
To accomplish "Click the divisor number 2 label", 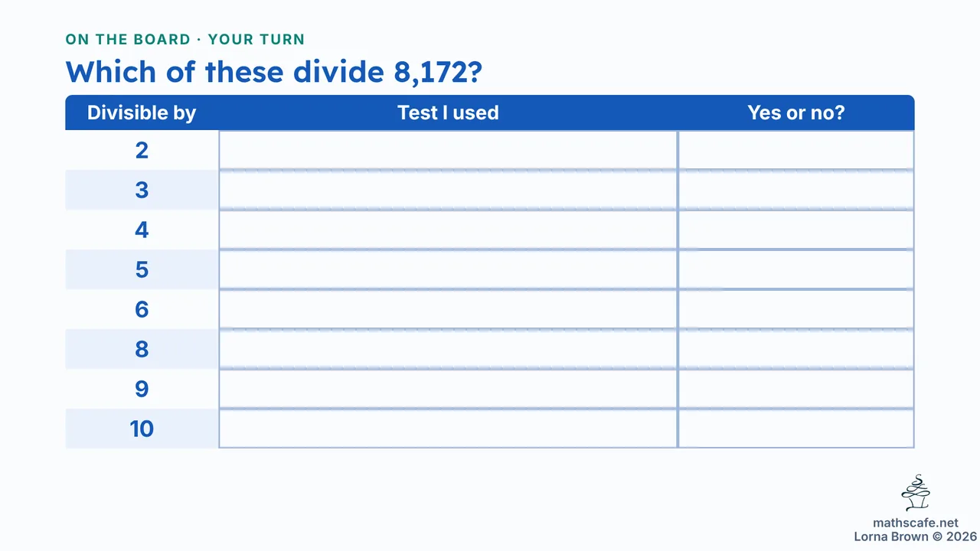I will (142, 150).
